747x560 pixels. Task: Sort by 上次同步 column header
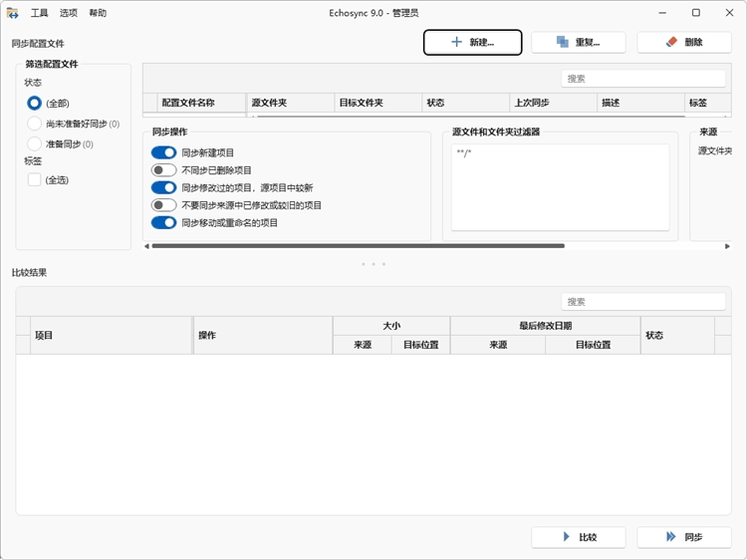[554, 103]
